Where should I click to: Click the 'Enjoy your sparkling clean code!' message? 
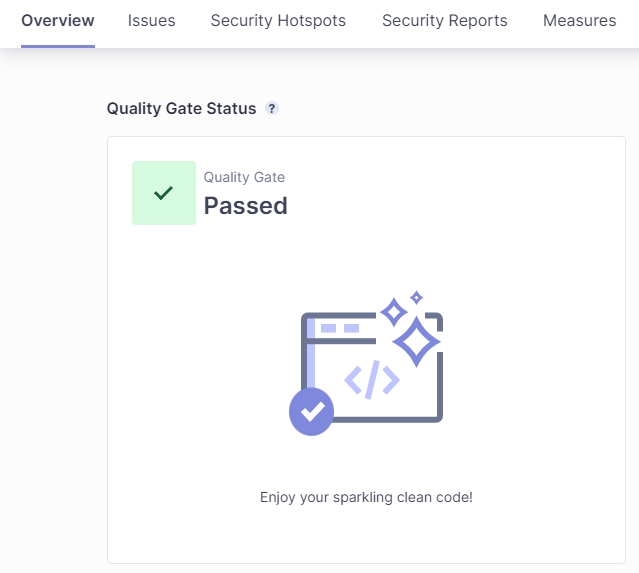[366, 497]
